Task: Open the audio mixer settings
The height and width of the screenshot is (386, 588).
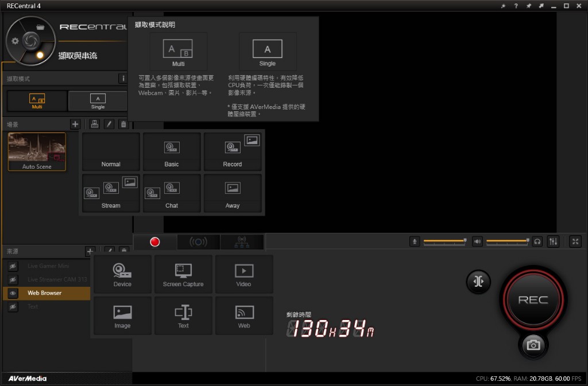Action: [x=554, y=241]
